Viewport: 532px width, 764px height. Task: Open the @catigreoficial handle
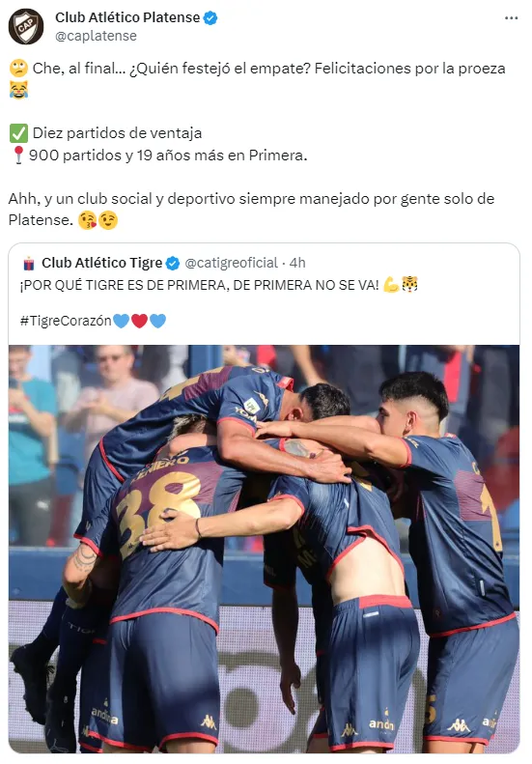[x=231, y=263]
